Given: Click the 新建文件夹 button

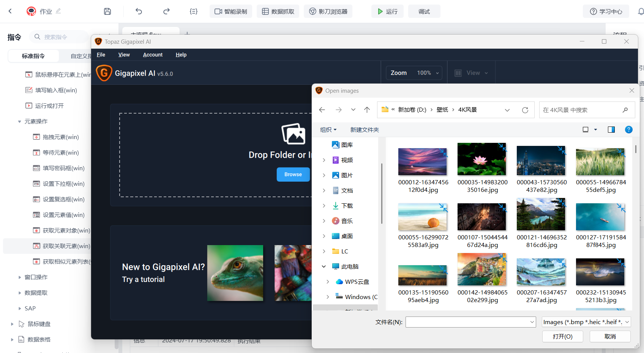Looking at the screenshot, I should click(x=365, y=130).
